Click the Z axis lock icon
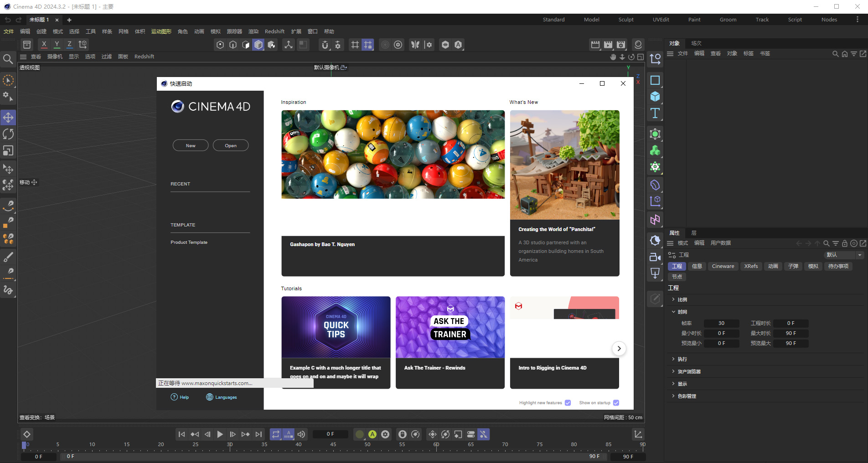 [x=69, y=44]
